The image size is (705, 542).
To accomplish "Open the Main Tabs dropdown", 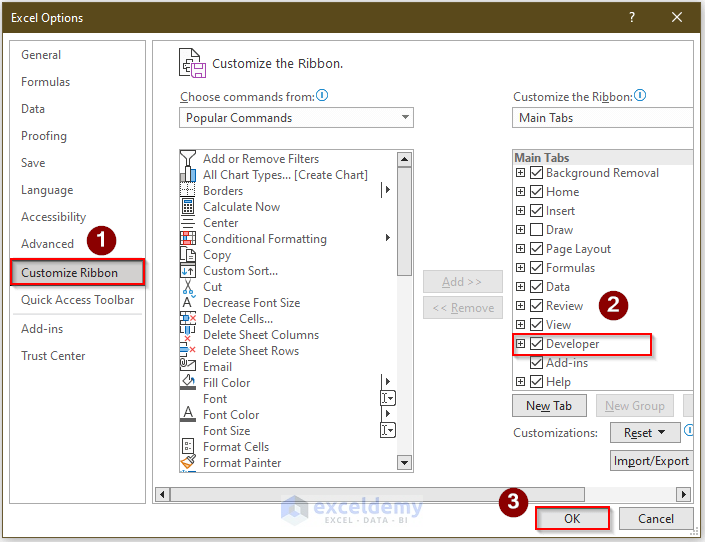I will [602, 117].
